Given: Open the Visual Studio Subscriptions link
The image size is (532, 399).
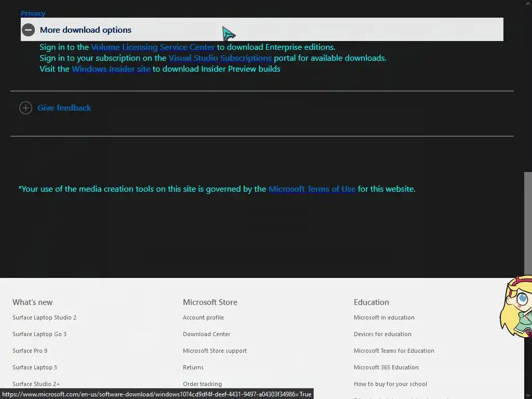Looking at the screenshot, I should click(x=220, y=58).
